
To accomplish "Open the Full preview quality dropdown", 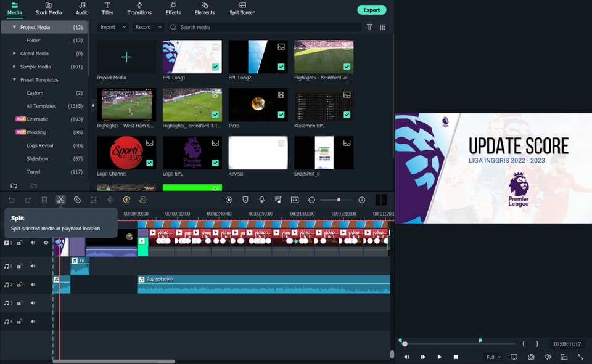I will 493,357.
